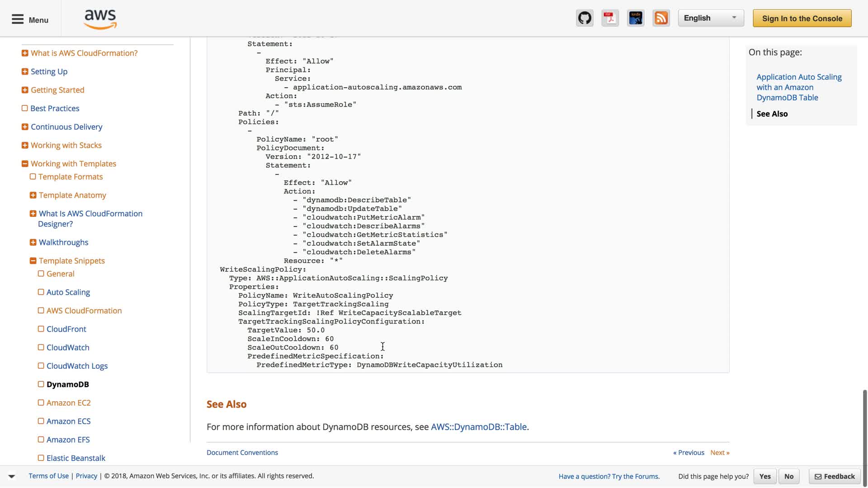The image size is (868, 488).
Task: Click Sign In to the Console
Action: (x=802, y=19)
